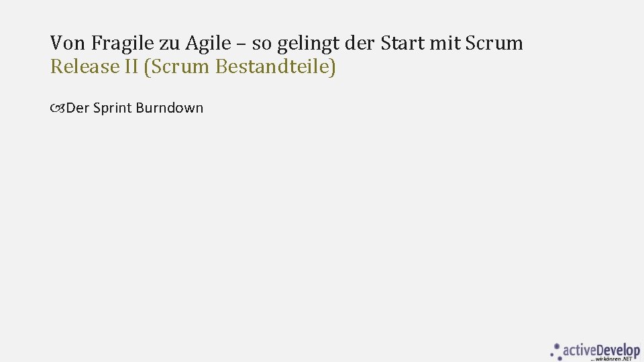Click the curly bullet symbol before Der Sprint
The image size is (644, 362).
[x=58, y=109]
